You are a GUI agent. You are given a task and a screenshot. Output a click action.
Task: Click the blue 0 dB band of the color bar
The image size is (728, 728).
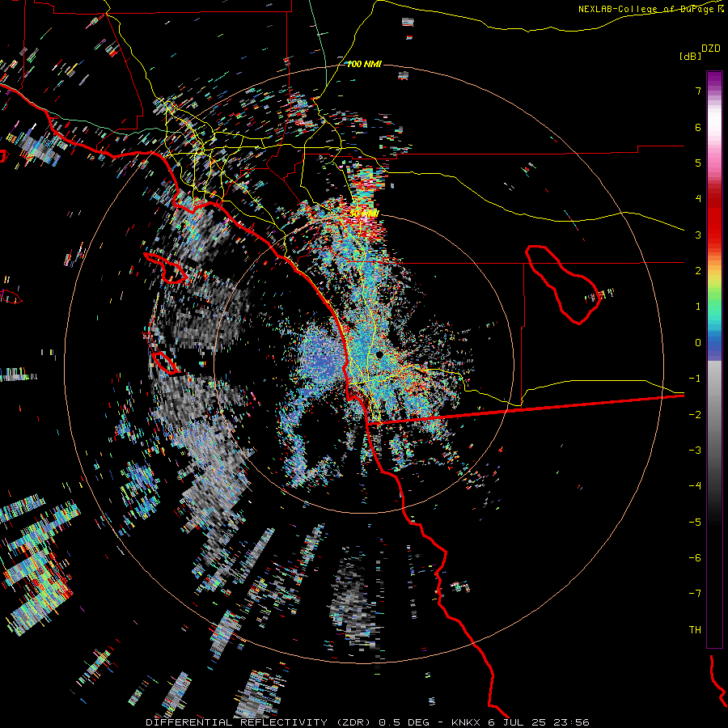714,343
